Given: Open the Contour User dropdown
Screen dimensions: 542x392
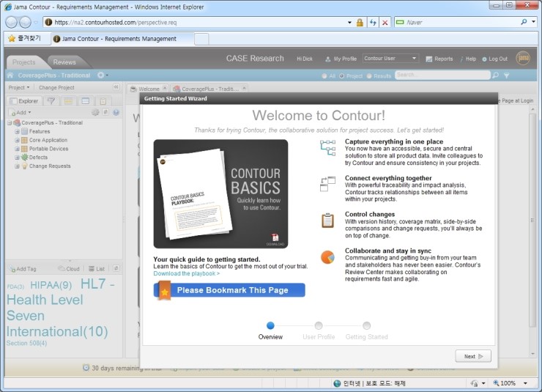Looking at the screenshot, I should 390,59.
